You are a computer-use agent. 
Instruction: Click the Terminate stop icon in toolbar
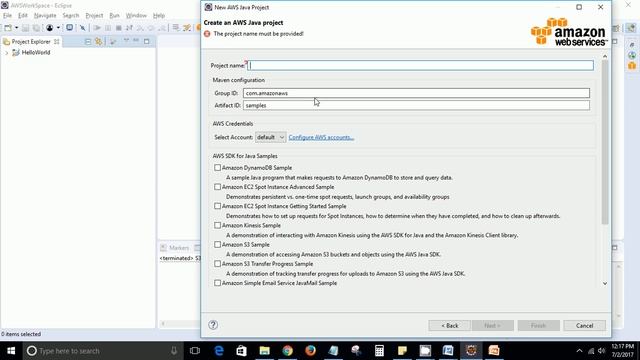click(x=118, y=28)
